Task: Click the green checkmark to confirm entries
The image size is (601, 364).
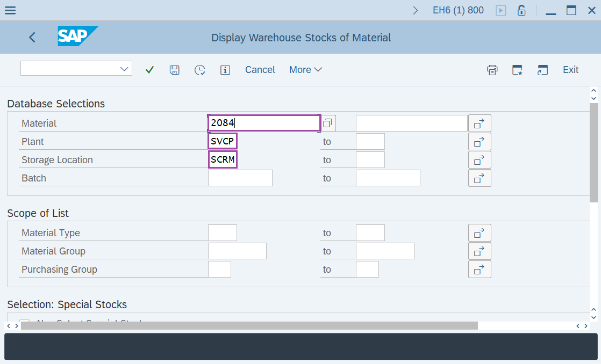Action: tap(149, 69)
